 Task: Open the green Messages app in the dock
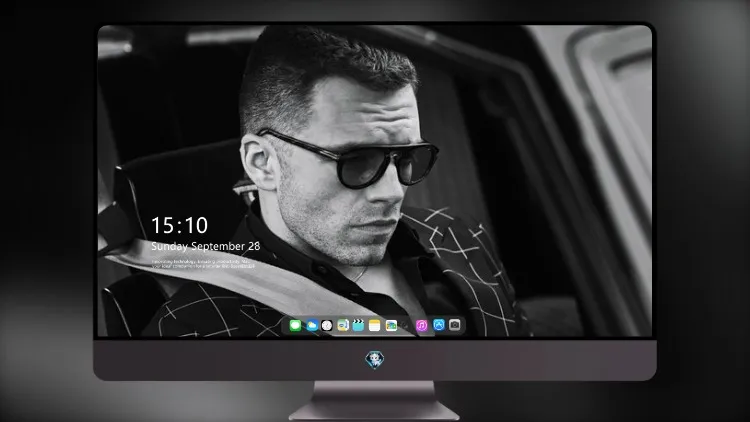pos(295,325)
